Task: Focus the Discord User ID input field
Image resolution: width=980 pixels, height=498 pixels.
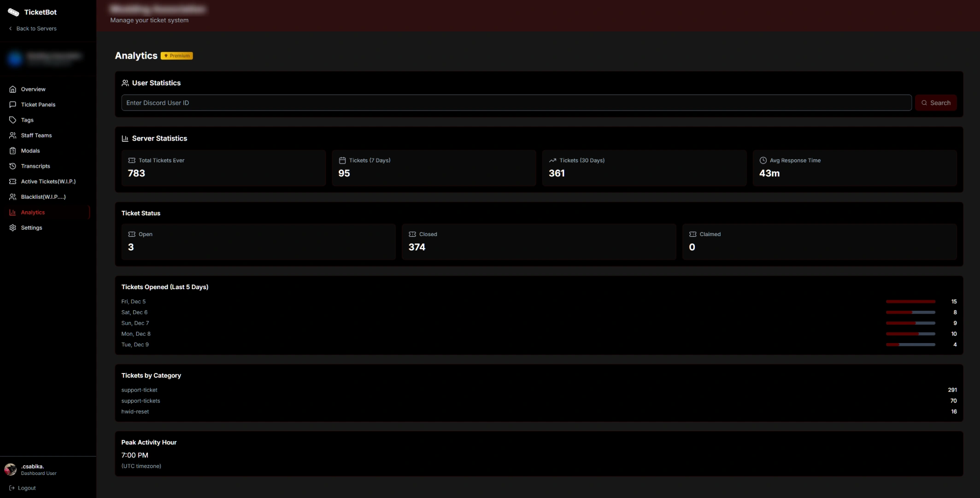Action: (516, 102)
